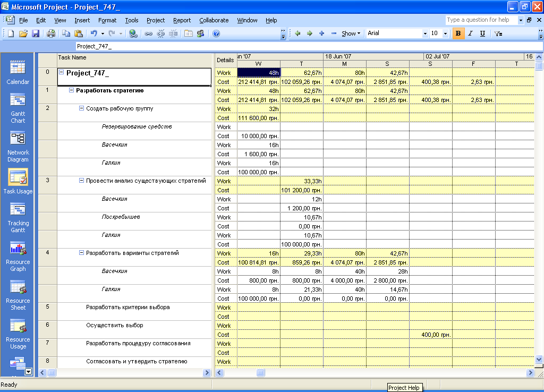Open the View menu

click(x=60, y=20)
